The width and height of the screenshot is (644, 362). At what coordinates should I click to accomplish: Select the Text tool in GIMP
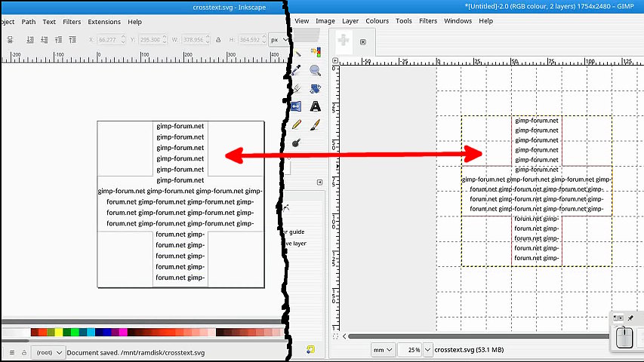coord(316,106)
